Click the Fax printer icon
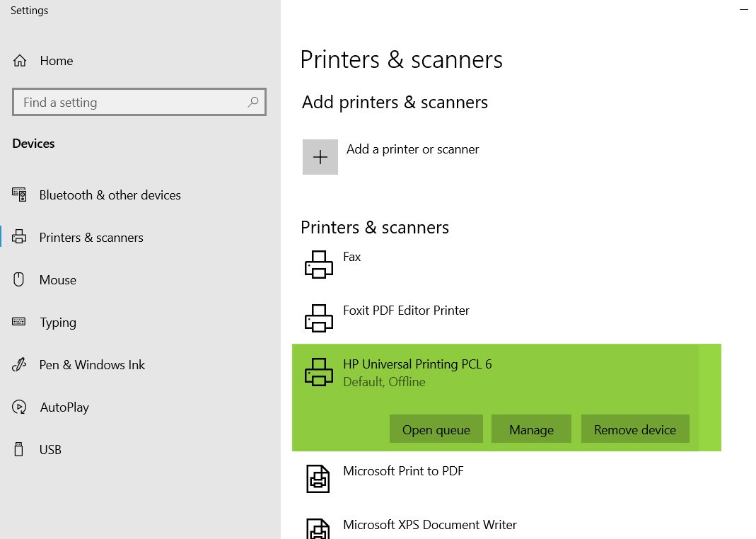Image resolution: width=756 pixels, height=539 pixels. pos(319,265)
